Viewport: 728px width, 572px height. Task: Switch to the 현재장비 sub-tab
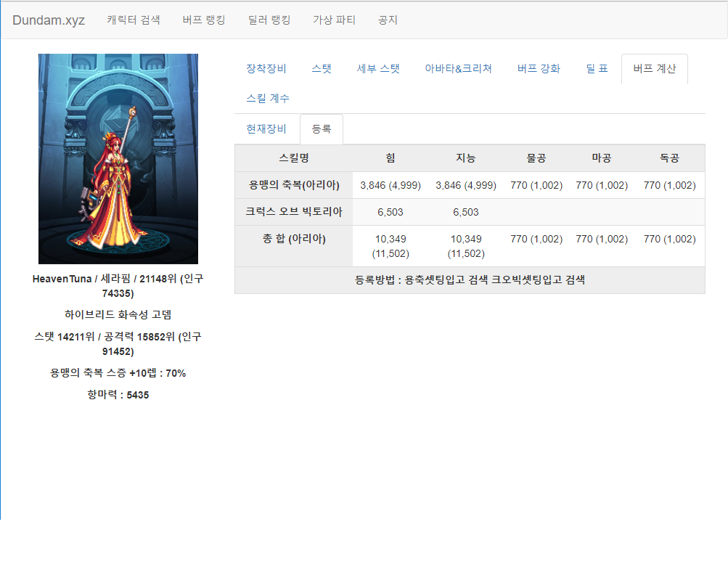(266, 129)
